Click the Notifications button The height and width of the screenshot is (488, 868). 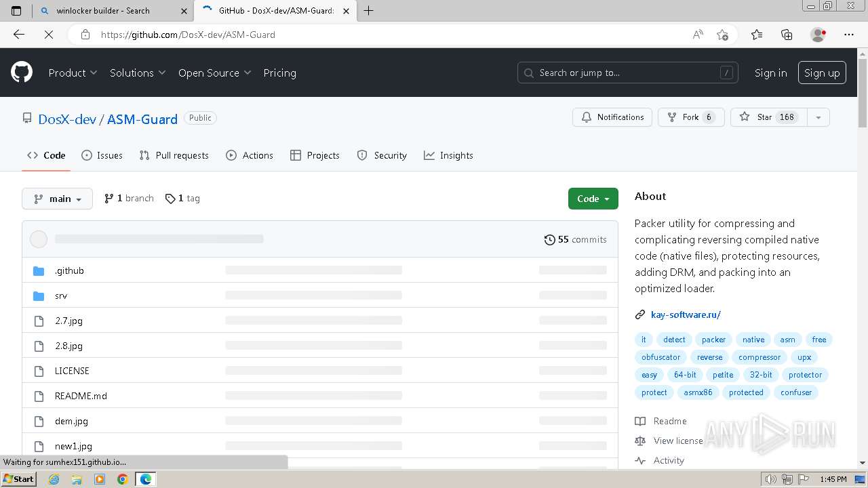(x=612, y=117)
